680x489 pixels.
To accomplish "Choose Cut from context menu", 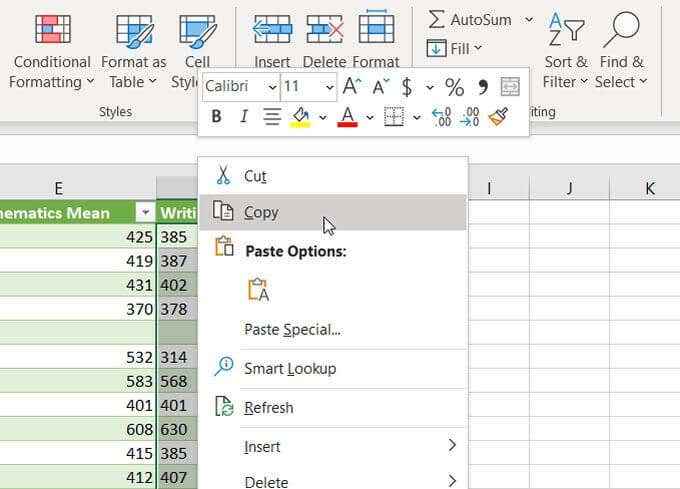I will click(333, 176).
